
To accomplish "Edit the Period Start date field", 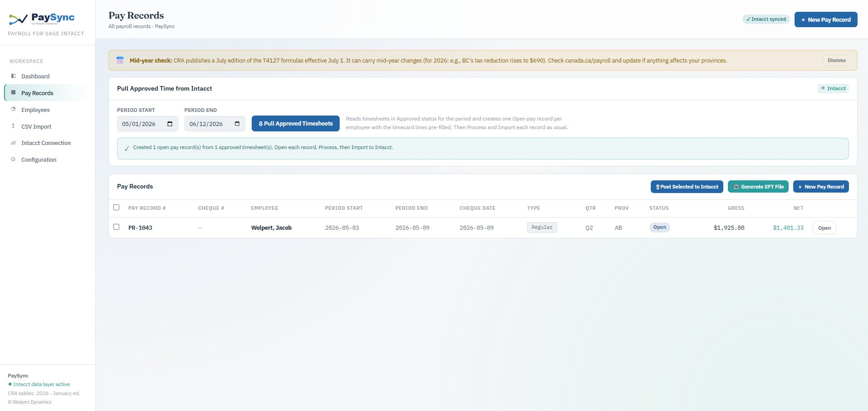I will click(x=147, y=124).
